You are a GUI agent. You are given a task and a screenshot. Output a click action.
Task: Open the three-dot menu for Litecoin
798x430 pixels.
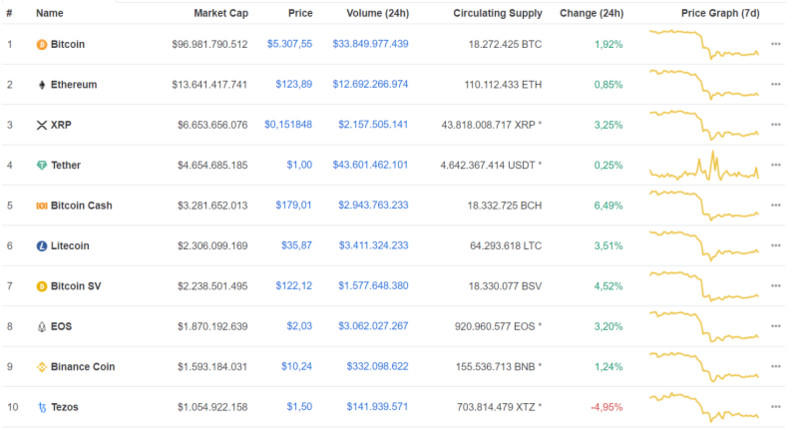(x=776, y=245)
